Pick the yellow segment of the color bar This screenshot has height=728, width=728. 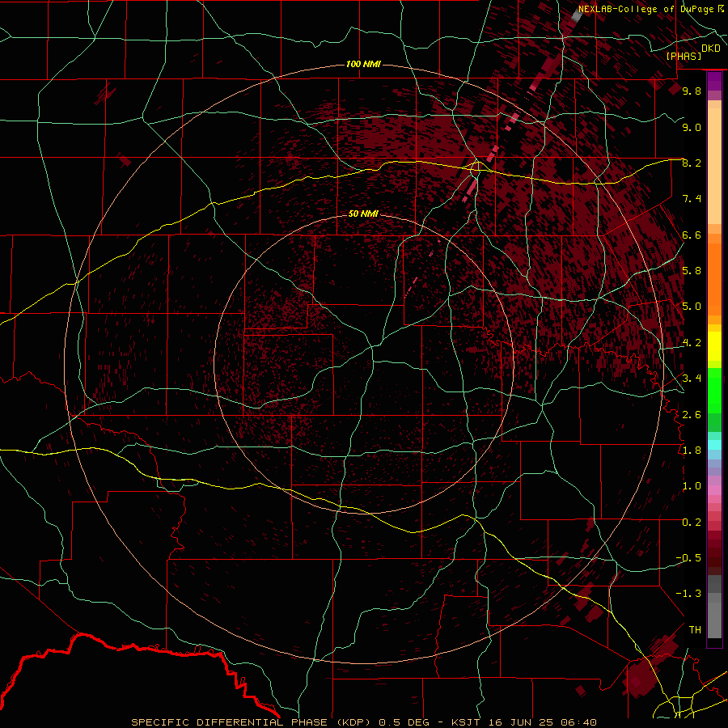pos(714,346)
